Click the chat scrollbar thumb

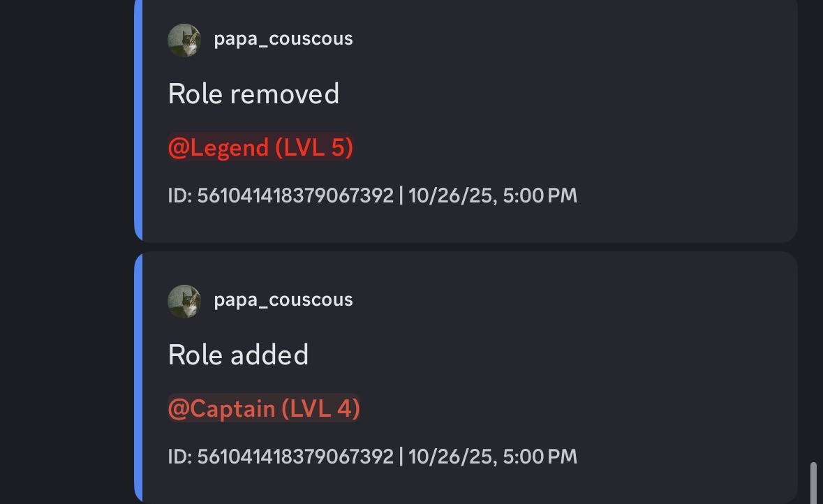[x=813, y=482]
